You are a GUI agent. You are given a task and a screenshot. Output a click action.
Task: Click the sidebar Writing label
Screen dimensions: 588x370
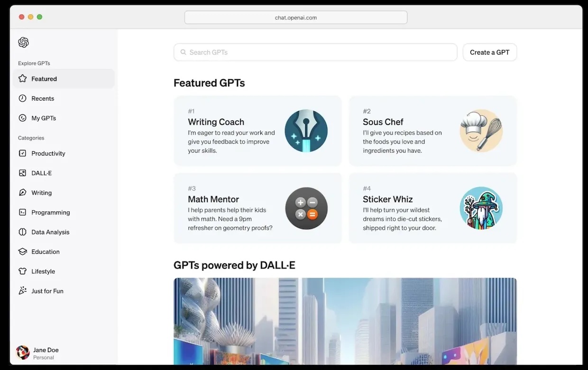pos(42,193)
